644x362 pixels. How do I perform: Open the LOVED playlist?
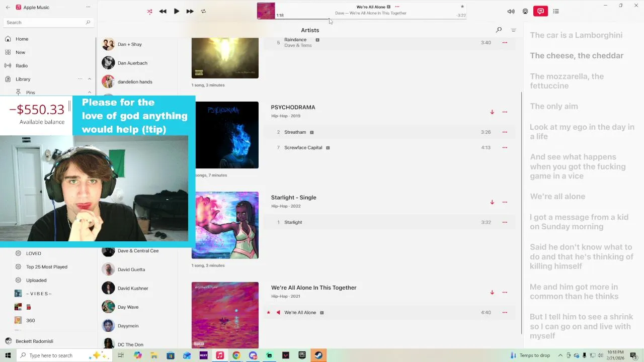(34, 253)
